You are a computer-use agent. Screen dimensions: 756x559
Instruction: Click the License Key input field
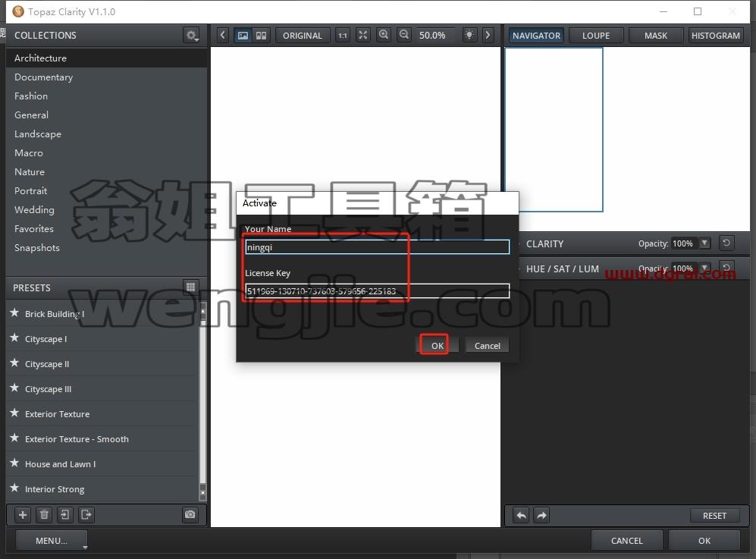point(377,290)
